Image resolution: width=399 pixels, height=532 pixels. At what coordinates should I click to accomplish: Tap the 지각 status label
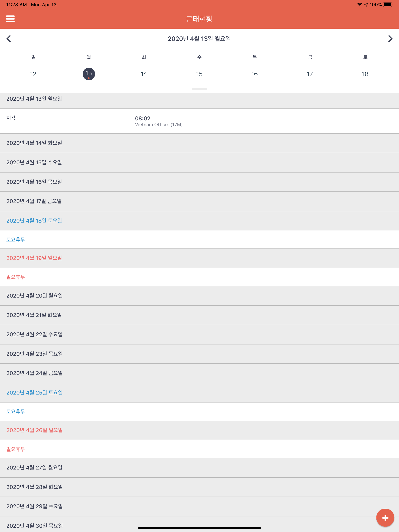click(x=11, y=118)
